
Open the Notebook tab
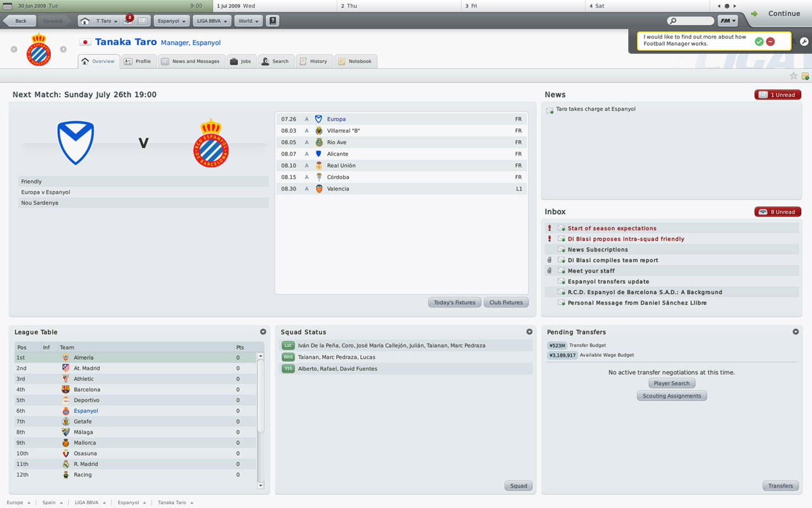[x=355, y=62]
